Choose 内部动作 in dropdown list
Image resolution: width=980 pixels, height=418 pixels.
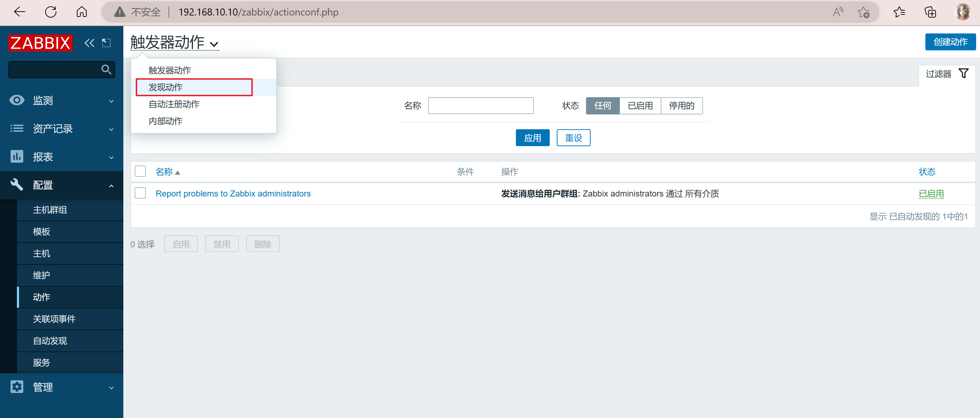point(204,121)
